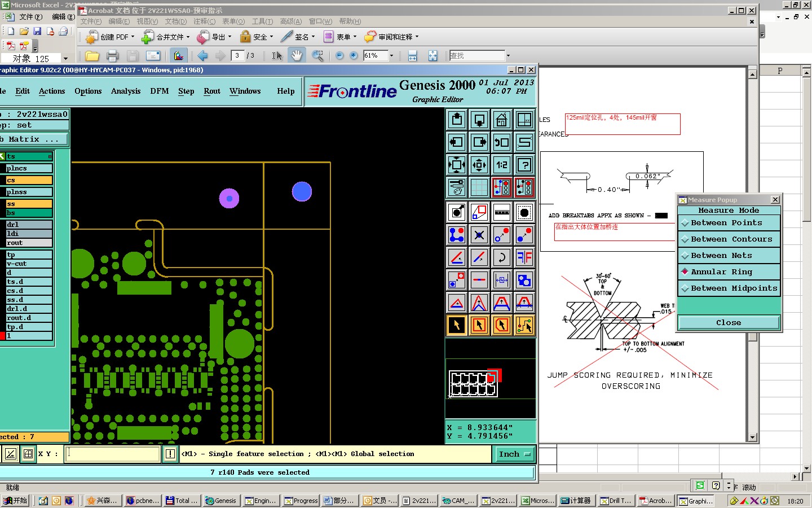Select the Between Contours measure mode
This screenshot has width=812, height=508.
[x=729, y=239]
